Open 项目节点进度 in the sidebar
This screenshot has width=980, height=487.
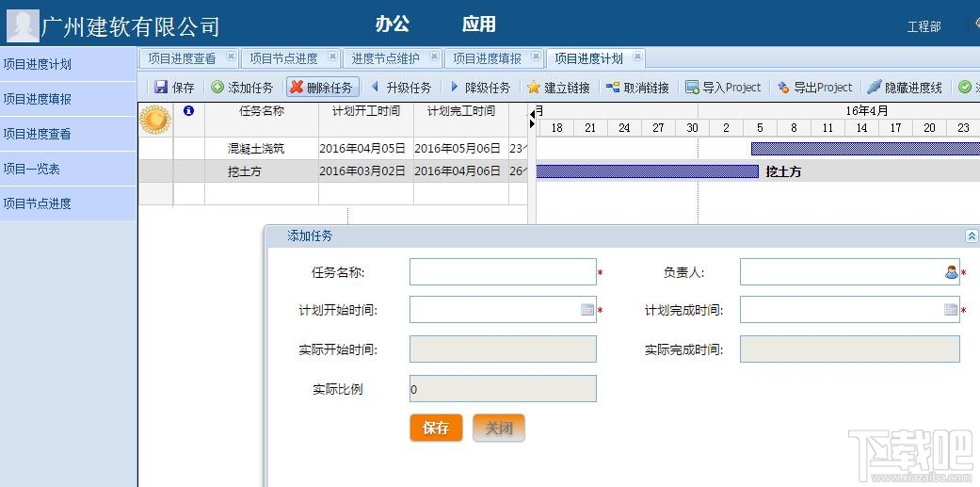[68, 203]
